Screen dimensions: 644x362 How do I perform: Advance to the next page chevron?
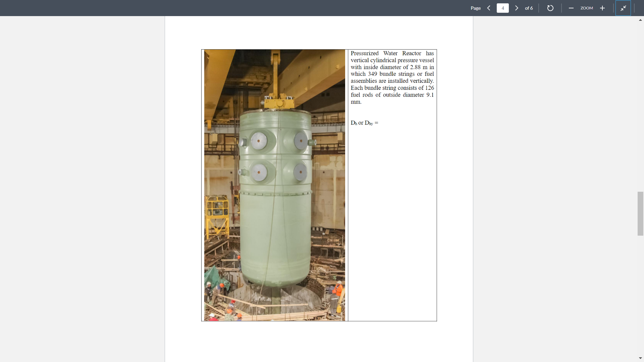[517, 8]
